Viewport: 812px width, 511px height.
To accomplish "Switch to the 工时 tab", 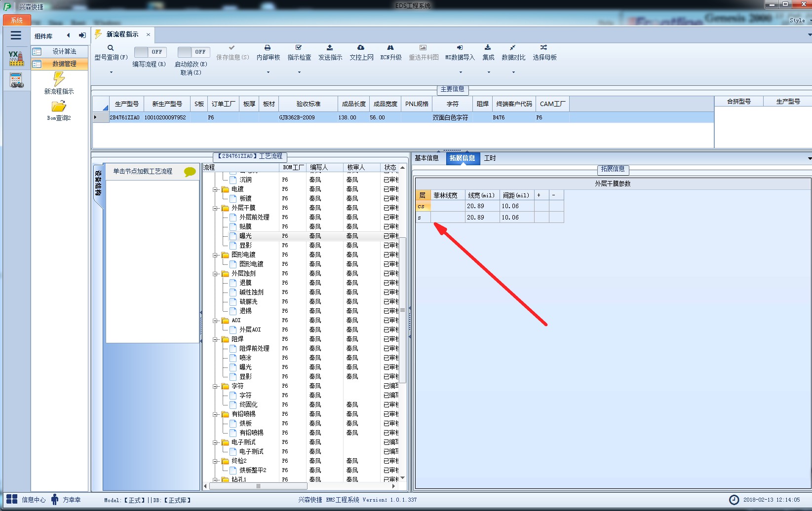I will (490, 158).
